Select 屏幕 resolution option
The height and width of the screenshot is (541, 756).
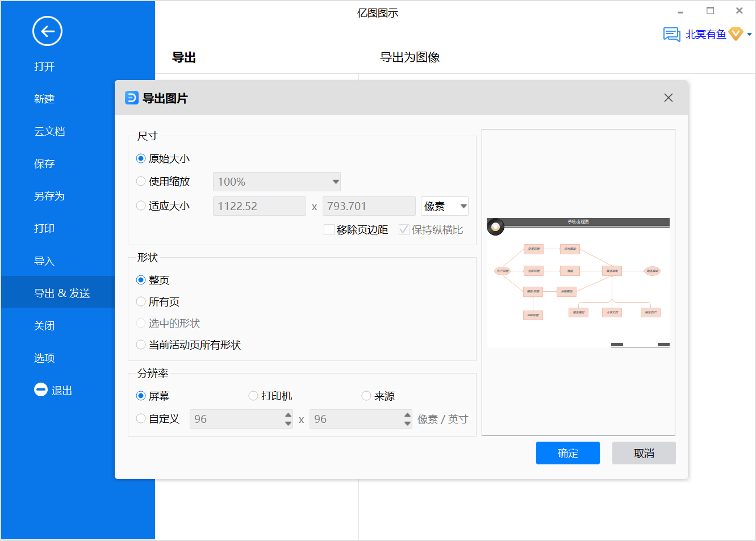click(x=141, y=396)
